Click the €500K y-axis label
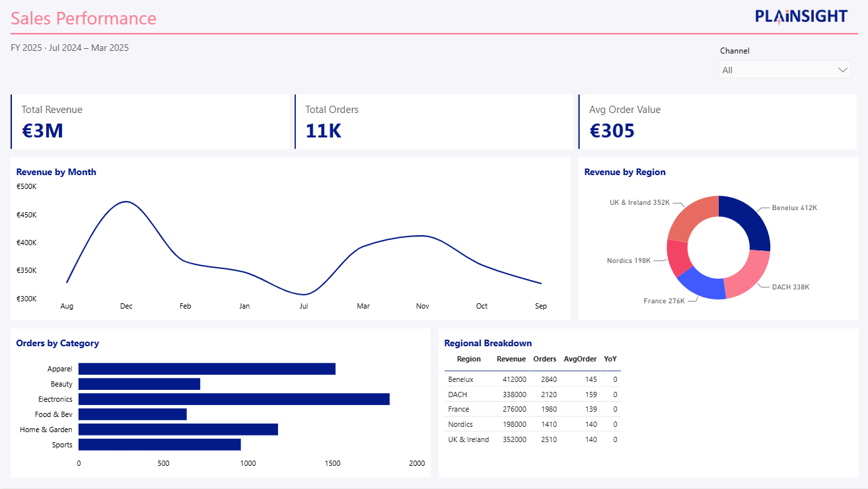 tap(26, 186)
